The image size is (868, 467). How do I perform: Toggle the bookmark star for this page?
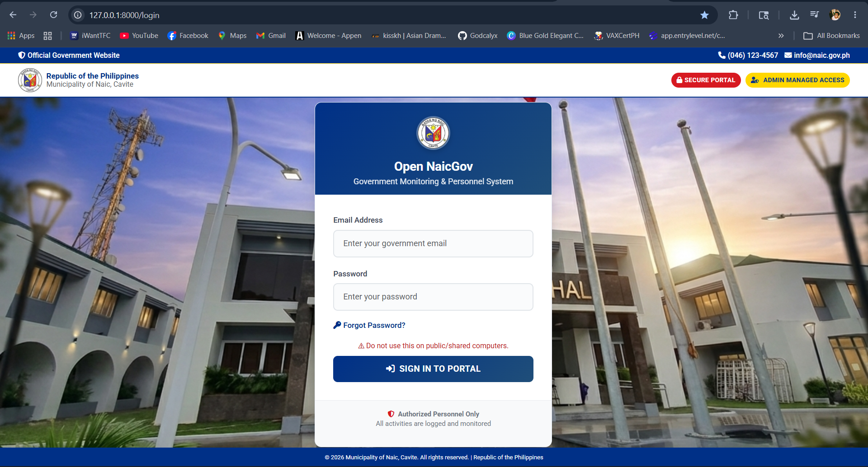704,15
